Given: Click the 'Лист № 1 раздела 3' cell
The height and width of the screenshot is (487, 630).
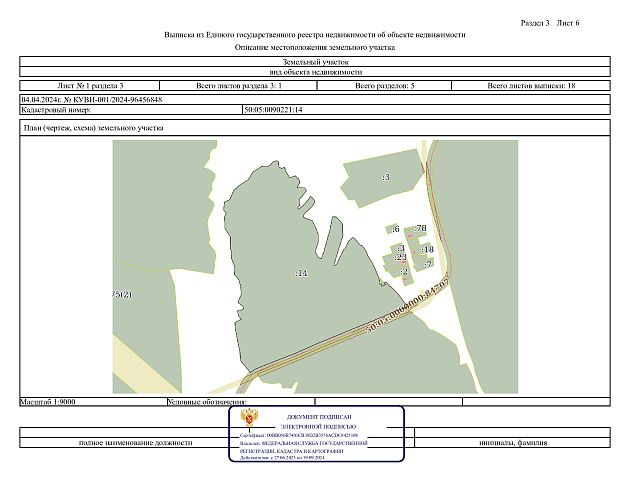Looking at the screenshot, I should point(90,86).
